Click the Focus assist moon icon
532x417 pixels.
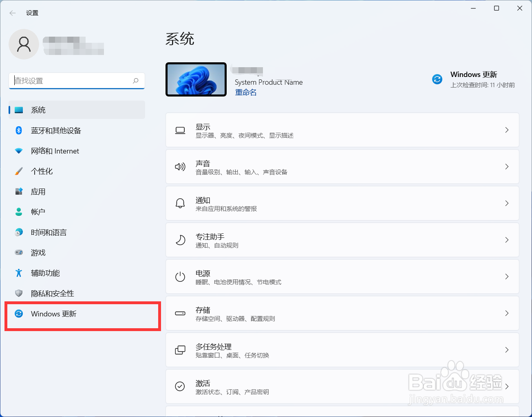coord(180,240)
